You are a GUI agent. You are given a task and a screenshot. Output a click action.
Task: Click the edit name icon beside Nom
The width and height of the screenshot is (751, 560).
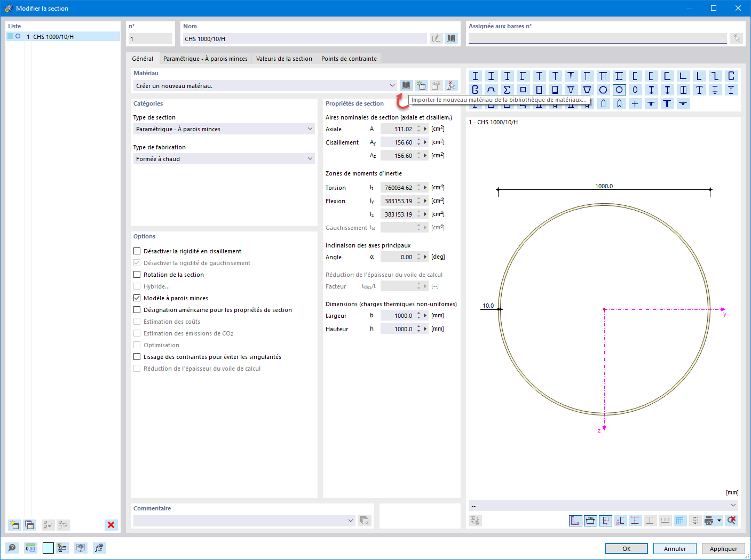click(x=436, y=38)
